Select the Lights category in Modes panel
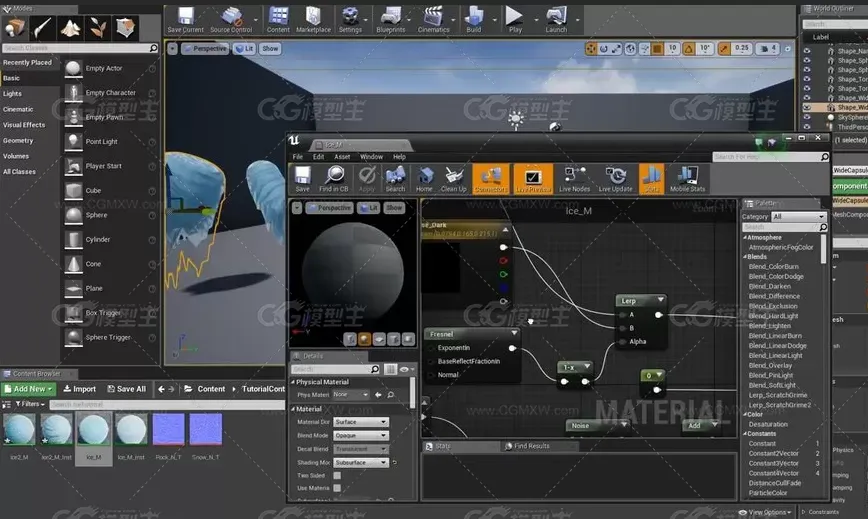Image resolution: width=868 pixels, height=519 pixels. click(13, 94)
